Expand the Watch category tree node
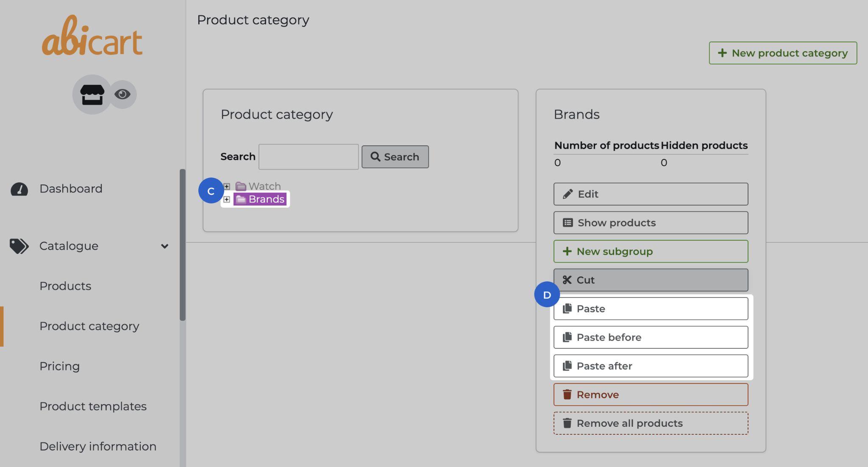Screen dimensions: 868x467 pyautogui.click(x=227, y=186)
